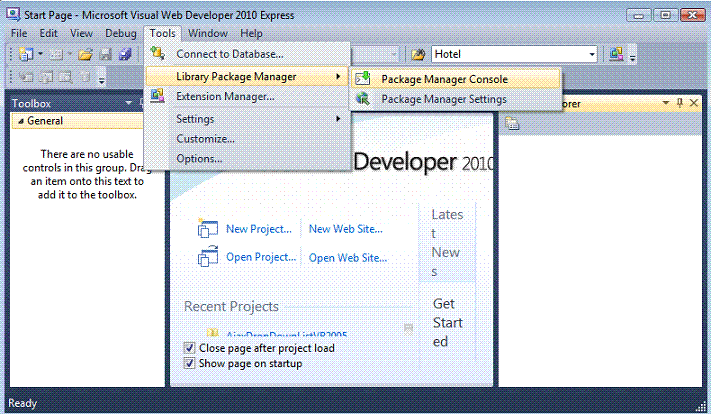The height and width of the screenshot is (414, 711).
Task: Click the Connect to Database menu icon
Action: [157, 54]
